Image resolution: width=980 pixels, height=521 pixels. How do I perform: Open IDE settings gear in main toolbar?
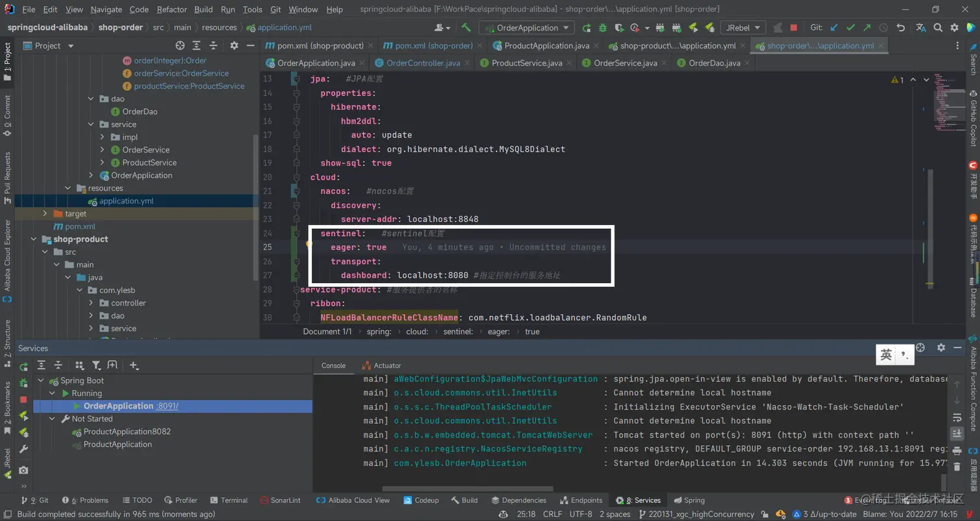point(954,28)
